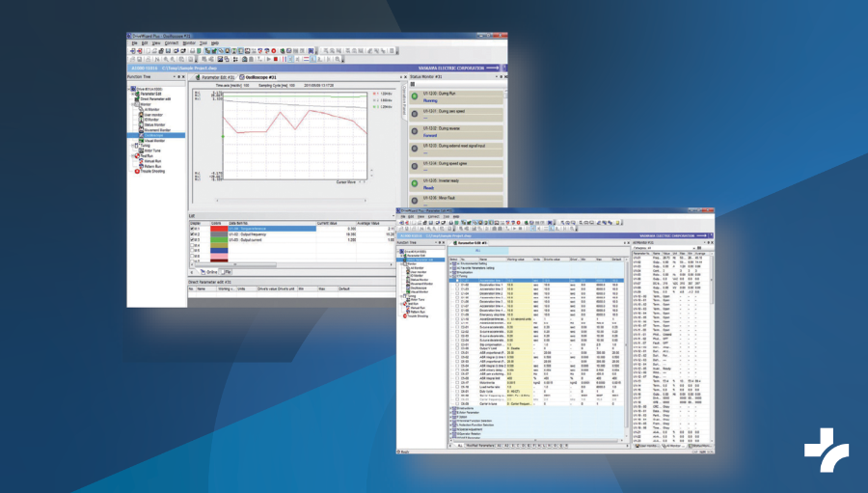Open the Modified Parameters tab in Parameter Edit window

pyautogui.click(x=480, y=446)
